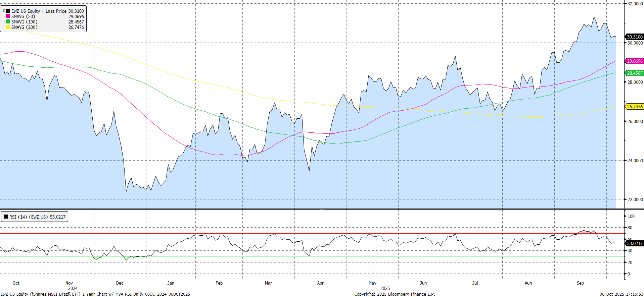644x297 pixels.
Task: Click the pink SMAVG (50) color swatch
Action: pyautogui.click(x=8, y=16)
